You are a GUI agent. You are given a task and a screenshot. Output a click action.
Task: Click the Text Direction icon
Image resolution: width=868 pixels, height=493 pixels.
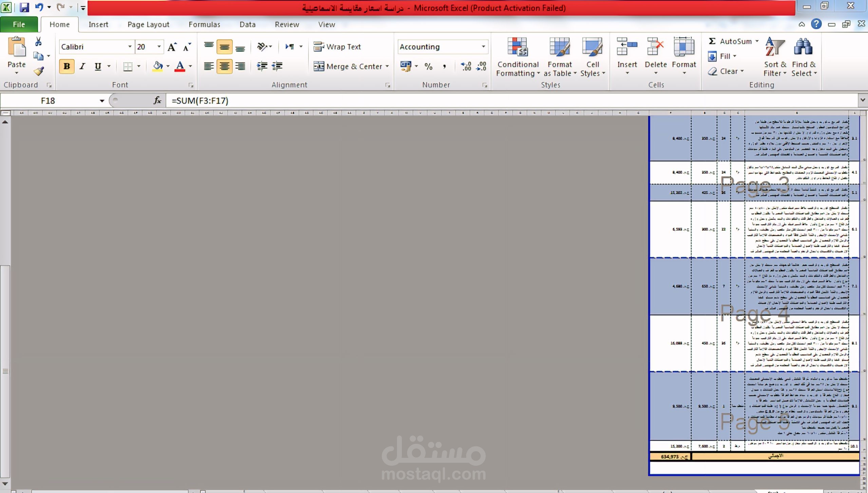[x=290, y=46]
